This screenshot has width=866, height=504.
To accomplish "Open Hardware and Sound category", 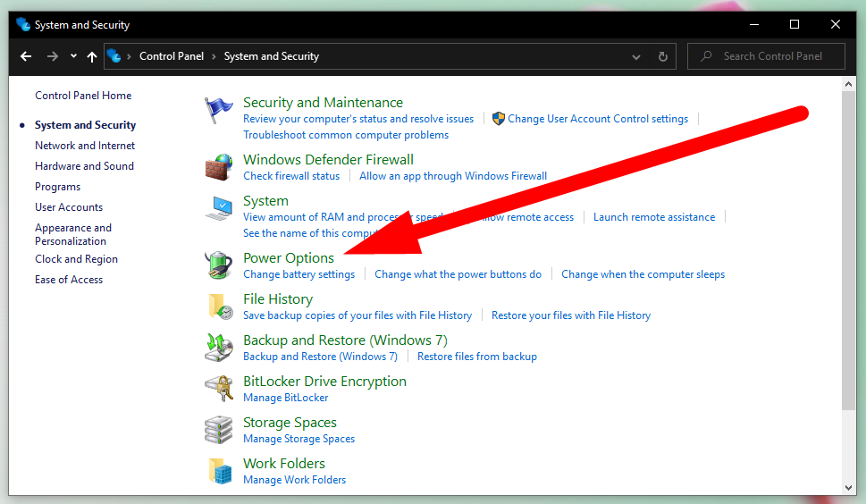I will [x=84, y=166].
